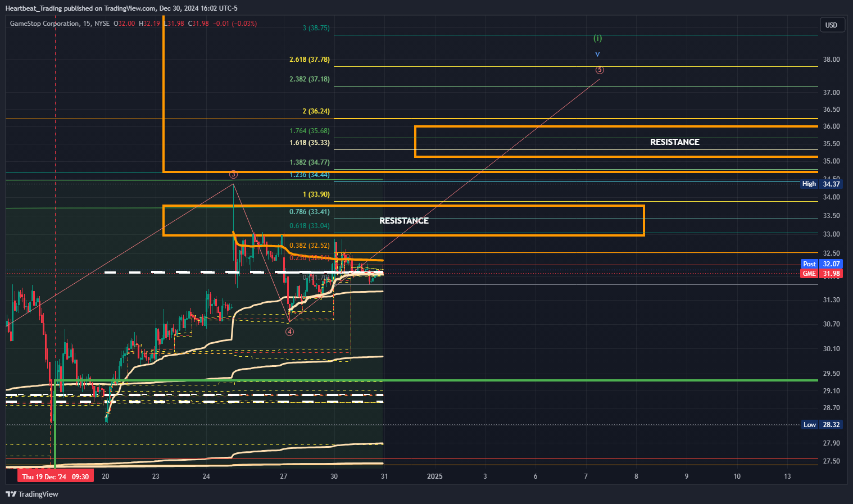Screen dimensions: 853x504
Task: Select the green (i) wave label
Action: click(597, 38)
